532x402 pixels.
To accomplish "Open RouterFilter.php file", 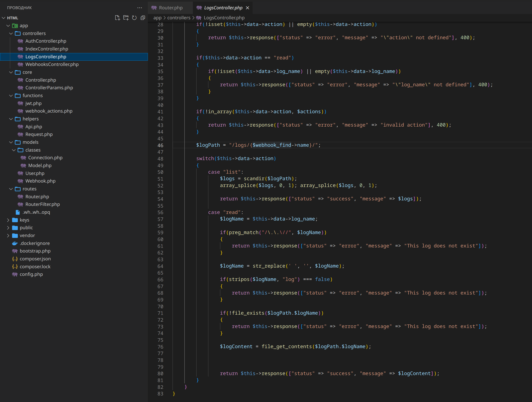I will [x=43, y=204].
